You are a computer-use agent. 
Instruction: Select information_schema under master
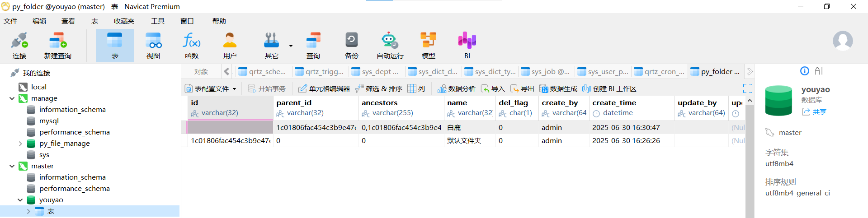[72, 177]
